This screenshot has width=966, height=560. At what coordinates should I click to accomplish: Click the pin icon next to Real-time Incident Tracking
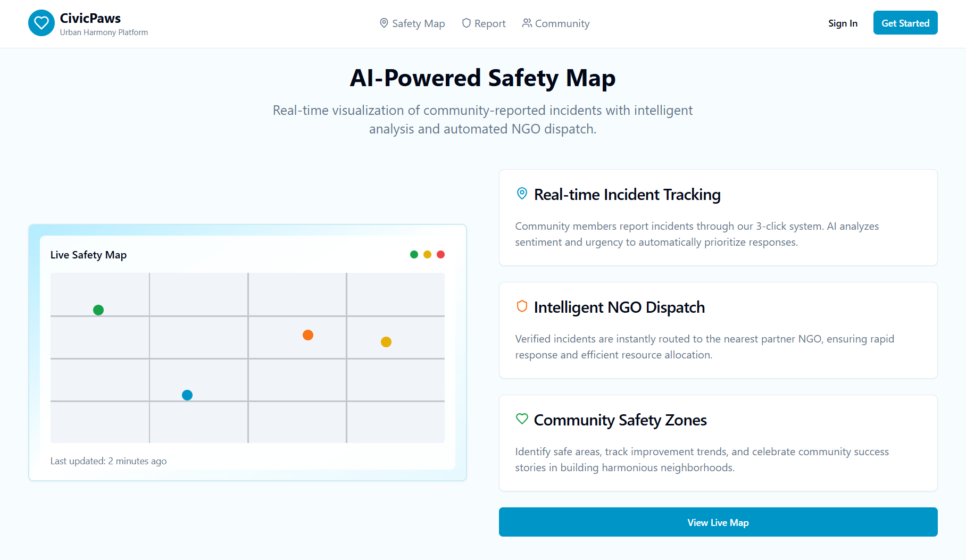pos(522,194)
